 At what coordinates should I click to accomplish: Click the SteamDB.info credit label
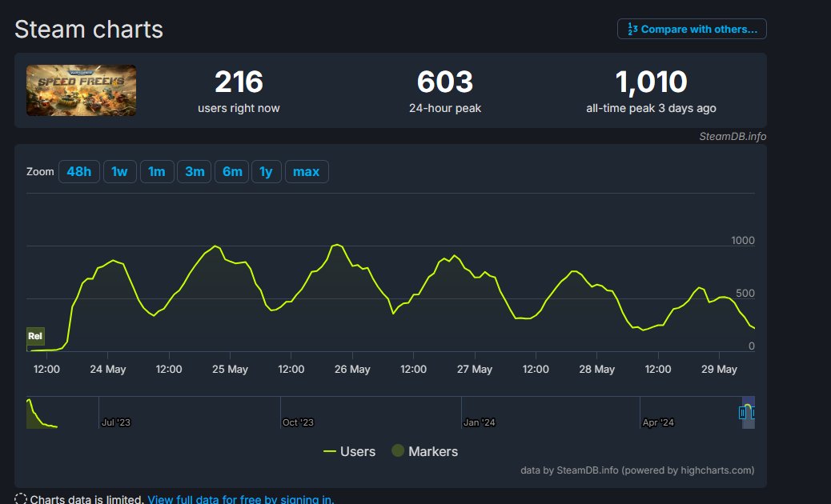733,137
